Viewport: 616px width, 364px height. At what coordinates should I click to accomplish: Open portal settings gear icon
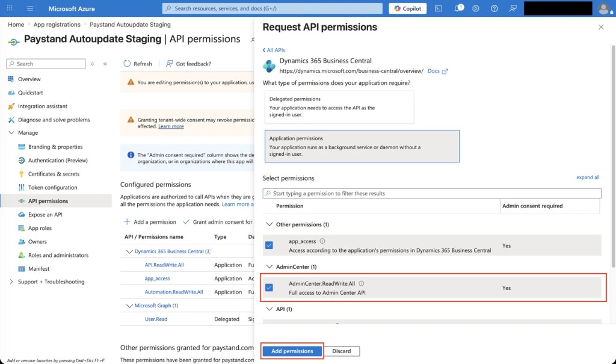(476, 8)
